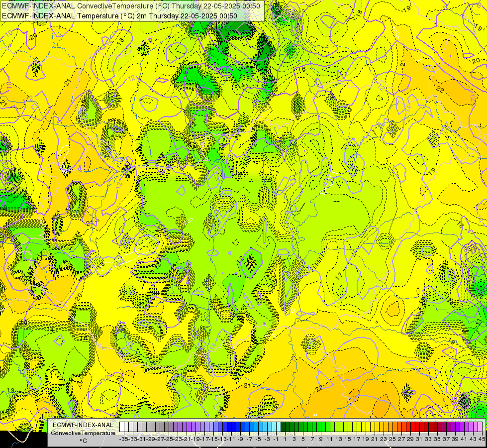Click the '41' value in the color legend
This screenshot has height=448, width=487.
(x=464, y=440)
